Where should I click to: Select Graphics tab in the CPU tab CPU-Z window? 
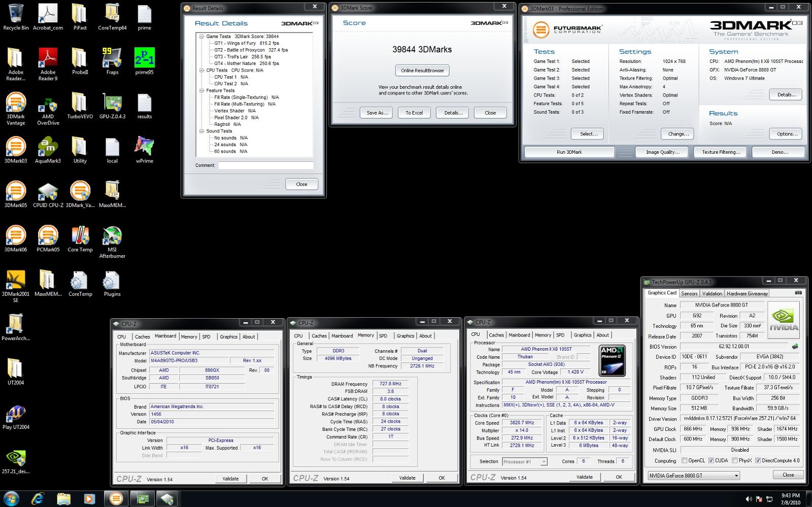coord(583,335)
